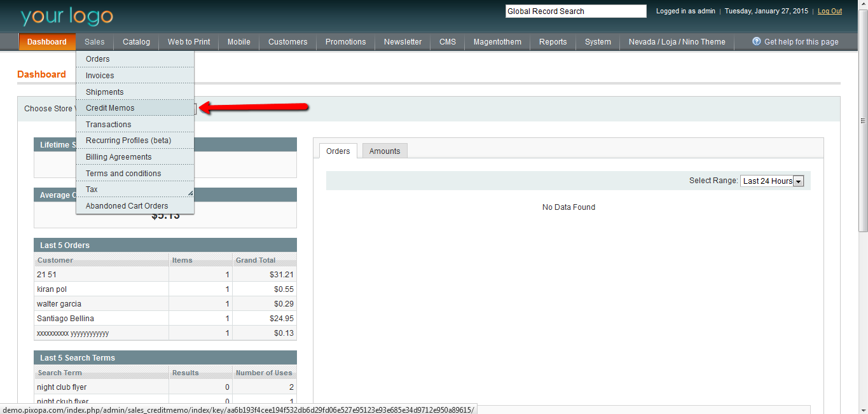Open the Select Range dropdown

pyautogui.click(x=772, y=181)
